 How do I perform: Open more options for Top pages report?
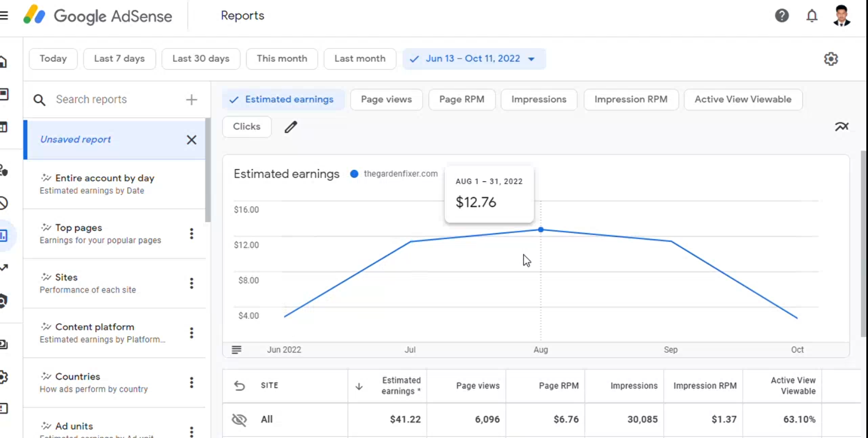click(x=192, y=233)
